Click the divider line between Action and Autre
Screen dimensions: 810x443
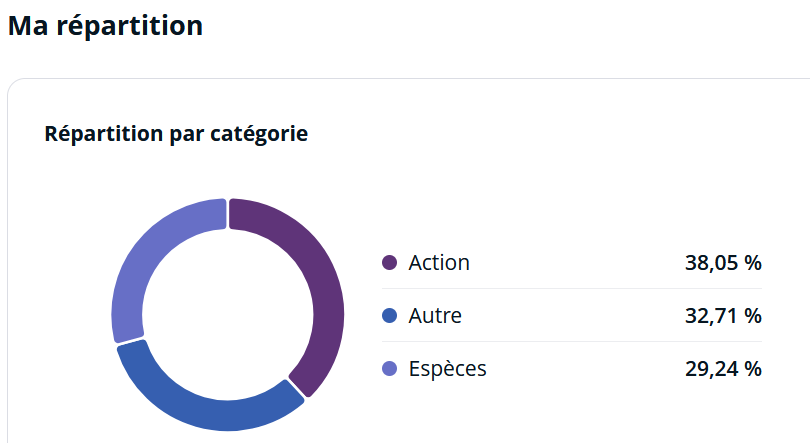point(572,289)
